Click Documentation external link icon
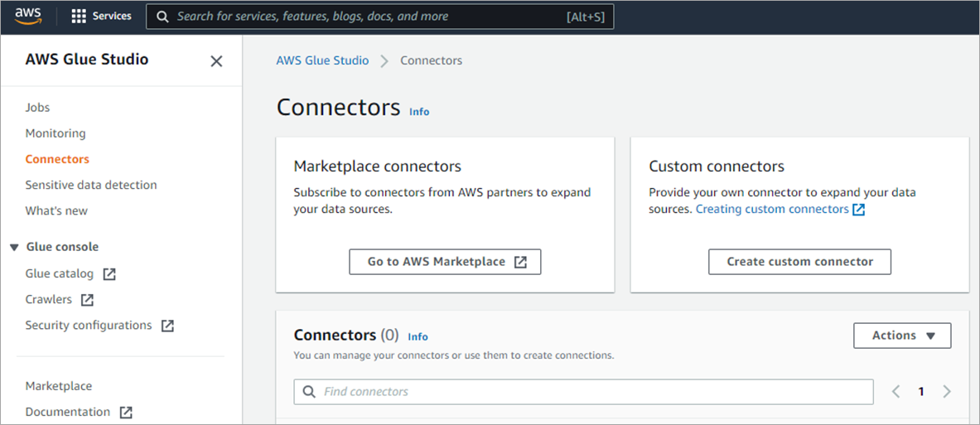Viewport: 980px width, 425px height. tap(126, 413)
